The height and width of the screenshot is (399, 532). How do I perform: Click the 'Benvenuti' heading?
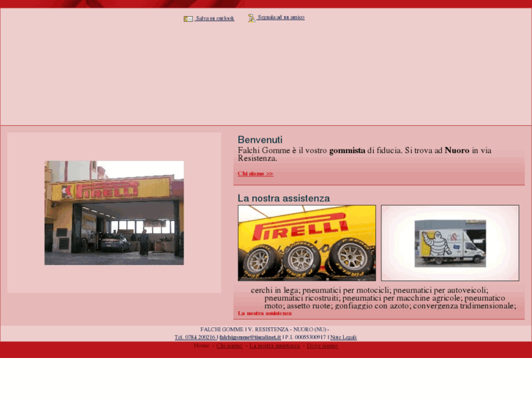point(260,140)
